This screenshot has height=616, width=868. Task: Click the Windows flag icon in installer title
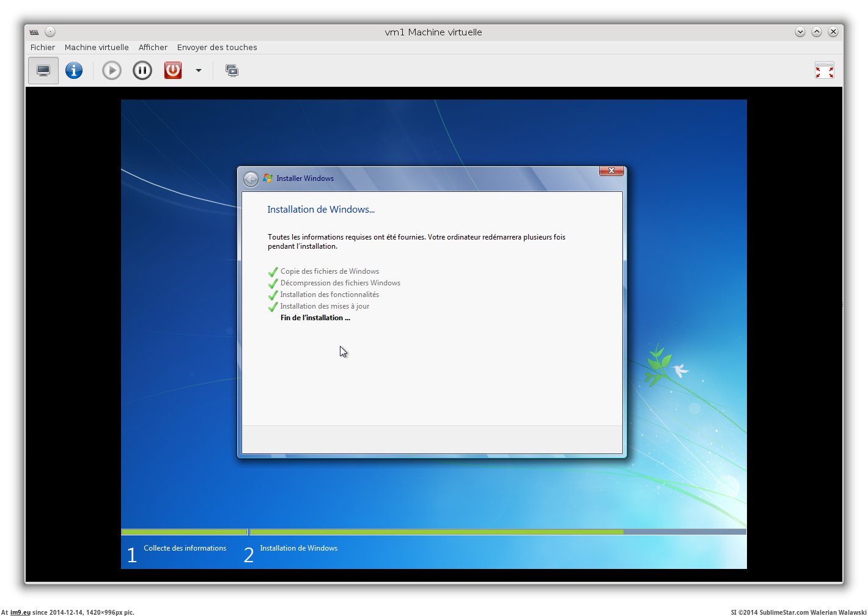pyautogui.click(x=268, y=178)
